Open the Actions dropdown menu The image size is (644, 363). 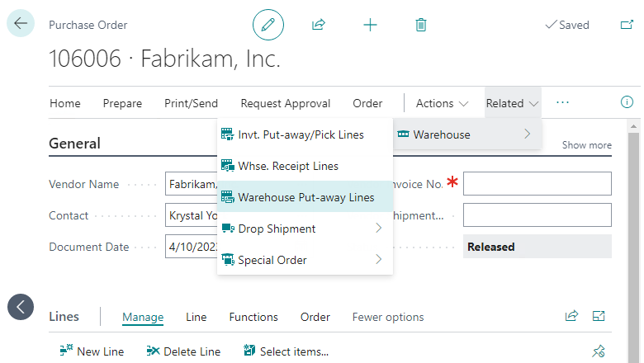click(x=442, y=103)
